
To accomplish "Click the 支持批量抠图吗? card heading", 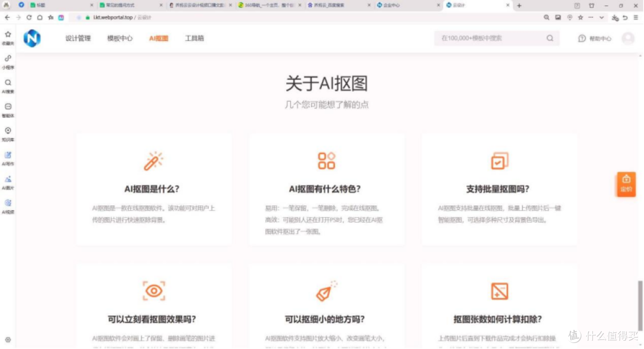I will coord(498,189).
